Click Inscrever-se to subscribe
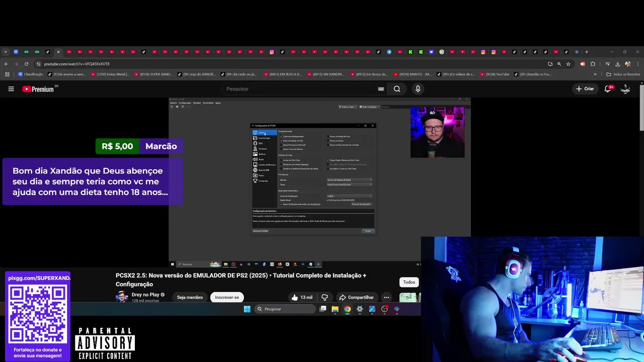Screen dimensions: 644x362 (x=227, y=297)
